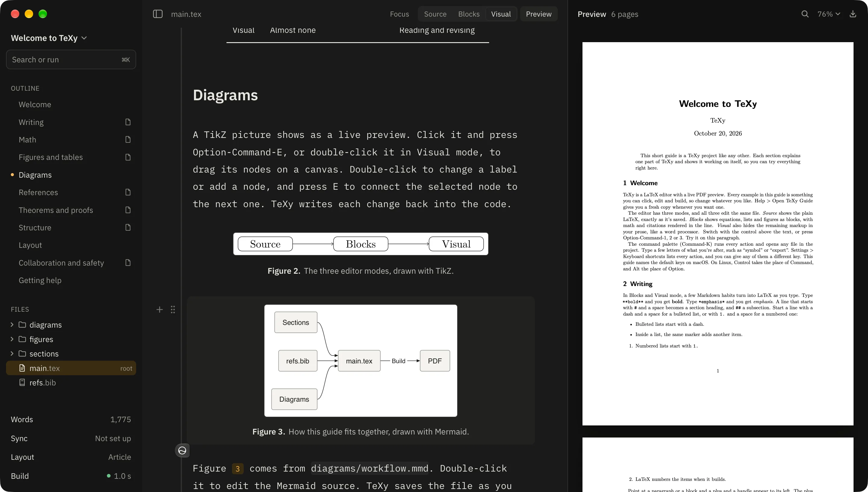Click the file icon beside Writing

pyautogui.click(x=128, y=122)
